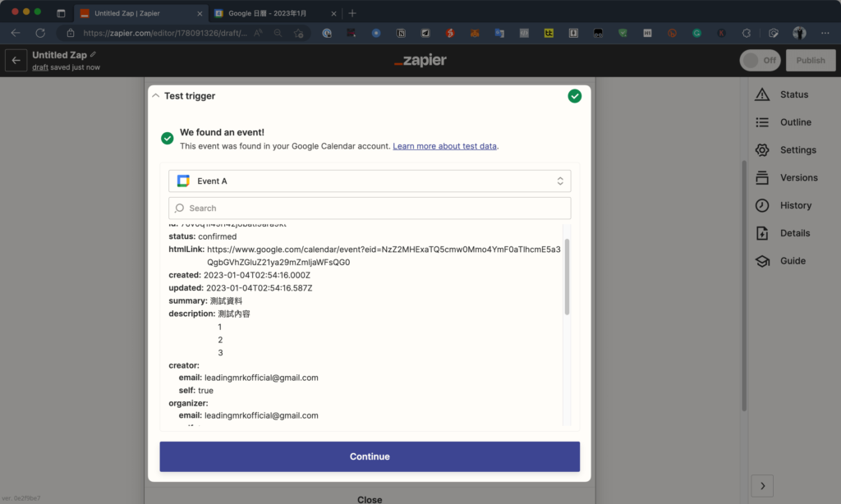The width and height of the screenshot is (841, 504).
Task: Click the Untitled Zap title text
Action: click(x=59, y=55)
